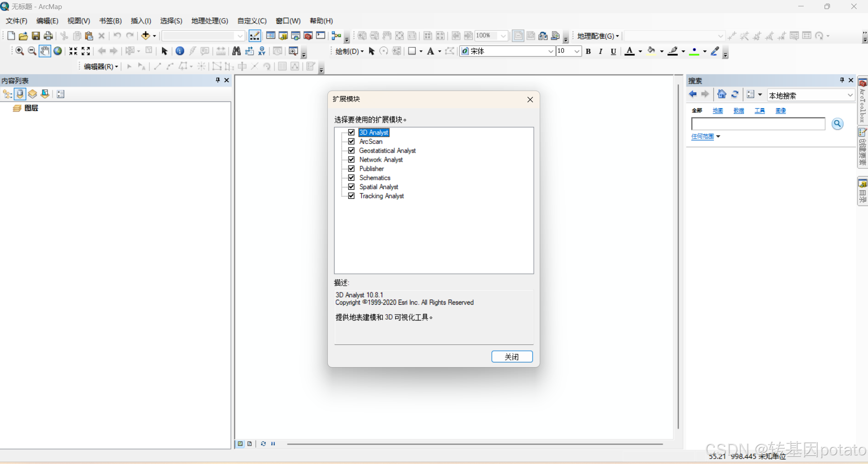Click the search text input field
The image size is (868, 464).
(x=758, y=124)
